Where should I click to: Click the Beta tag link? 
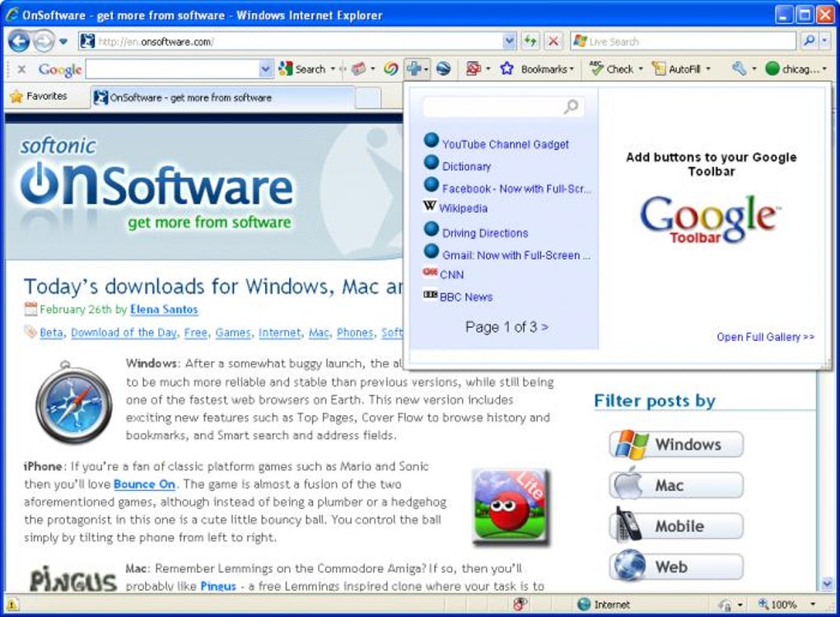coord(51,332)
